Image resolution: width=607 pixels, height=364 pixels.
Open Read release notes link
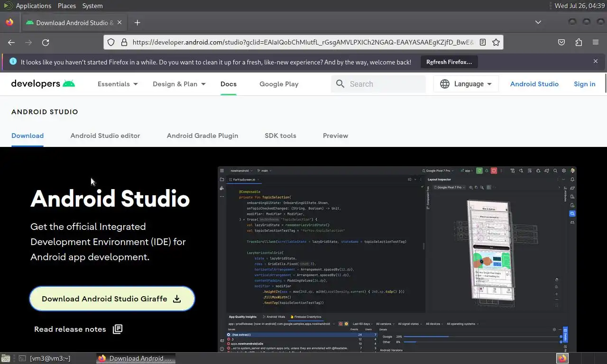(78, 329)
